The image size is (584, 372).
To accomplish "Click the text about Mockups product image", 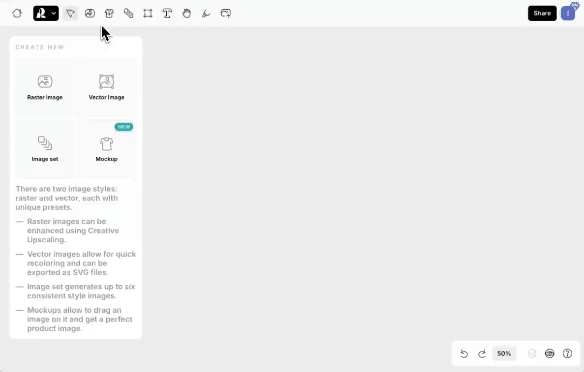I will (79, 319).
